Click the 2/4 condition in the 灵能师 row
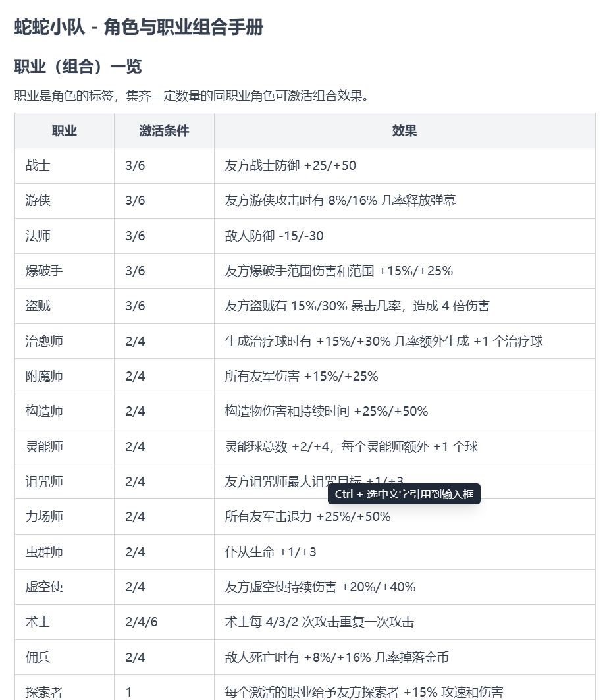The height and width of the screenshot is (700, 607). (x=135, y=446)
